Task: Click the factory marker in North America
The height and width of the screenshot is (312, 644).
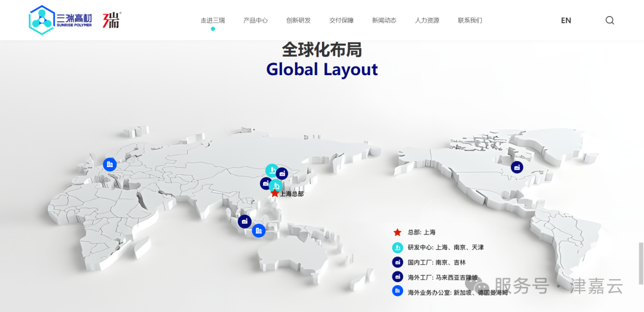Action: (517, 167)
